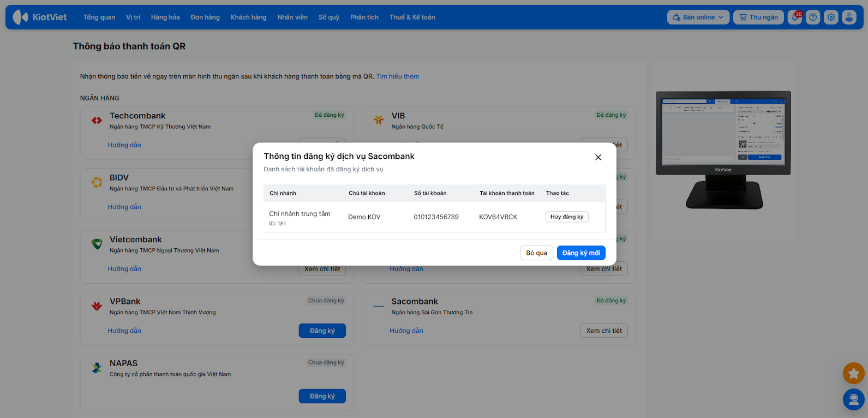Open the user account avatar
This screenshot has height=418, width=868.
point(849,17)
